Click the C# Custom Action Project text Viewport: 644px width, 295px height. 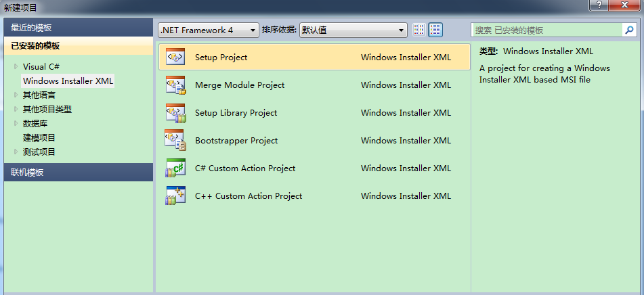pyautogui.click(x=244, y=168)
